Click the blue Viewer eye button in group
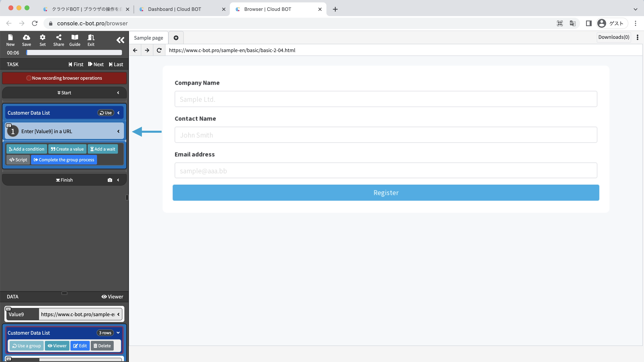 tap(57, 346)
